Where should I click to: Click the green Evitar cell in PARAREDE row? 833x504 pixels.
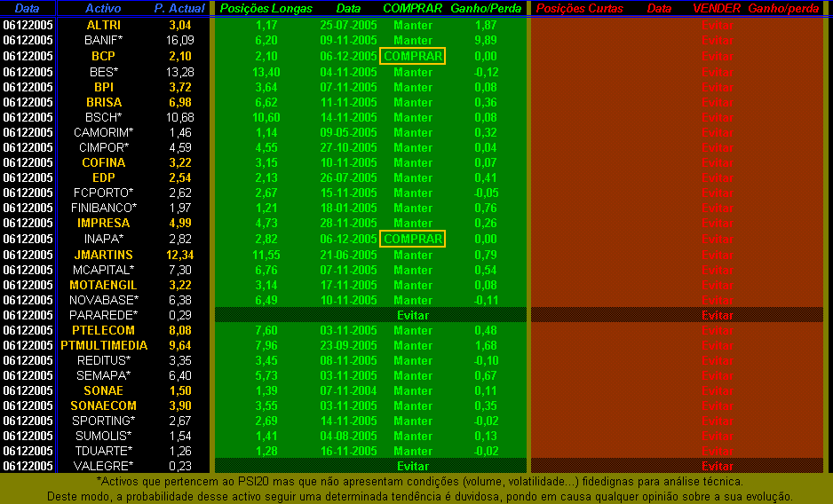click(x=413, y=315)
